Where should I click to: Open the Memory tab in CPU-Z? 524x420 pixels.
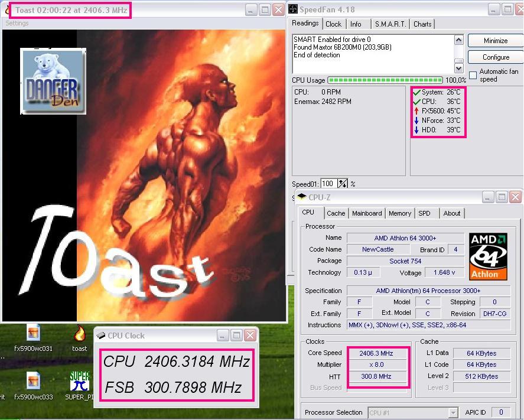click(x=400, y=213)
